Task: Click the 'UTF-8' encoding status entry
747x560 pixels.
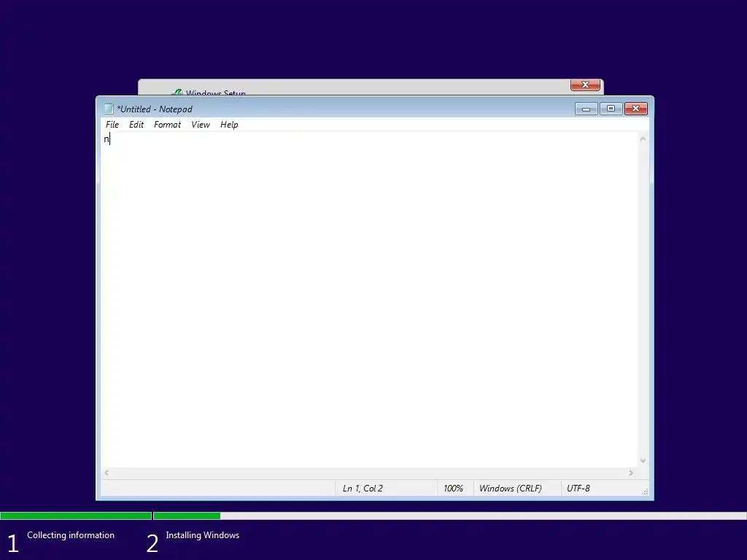Action: tap(578, 489)
